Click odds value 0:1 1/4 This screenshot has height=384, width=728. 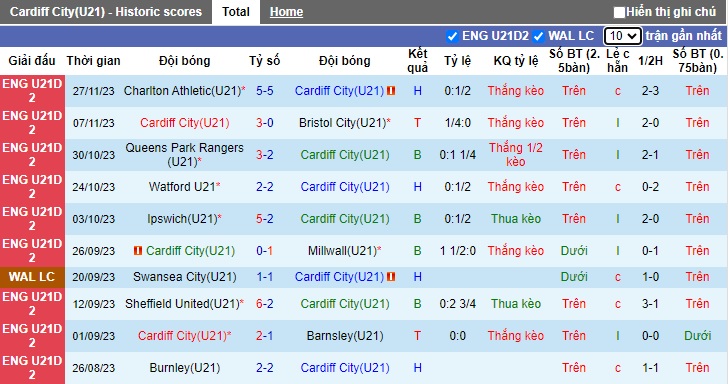[457, 155]
